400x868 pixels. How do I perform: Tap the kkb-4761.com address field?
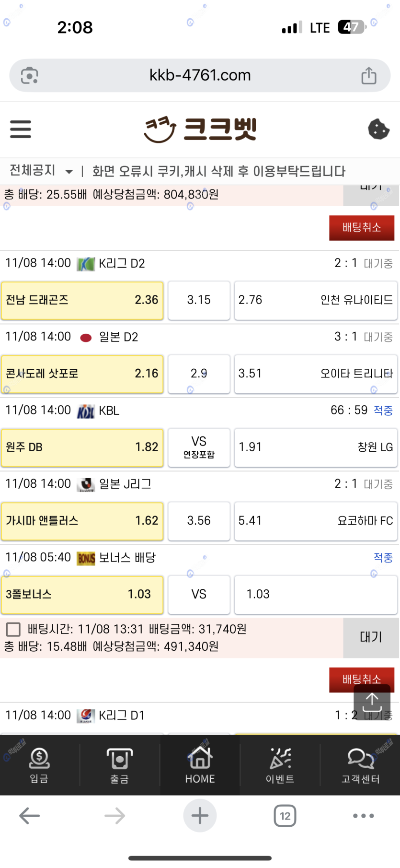click(200, 75)
